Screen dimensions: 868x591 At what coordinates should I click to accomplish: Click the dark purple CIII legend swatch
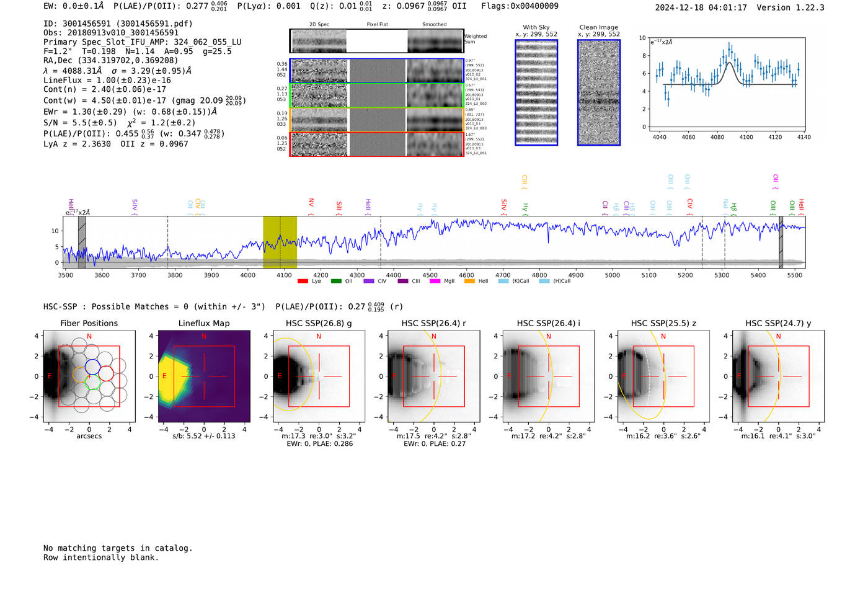403,282
